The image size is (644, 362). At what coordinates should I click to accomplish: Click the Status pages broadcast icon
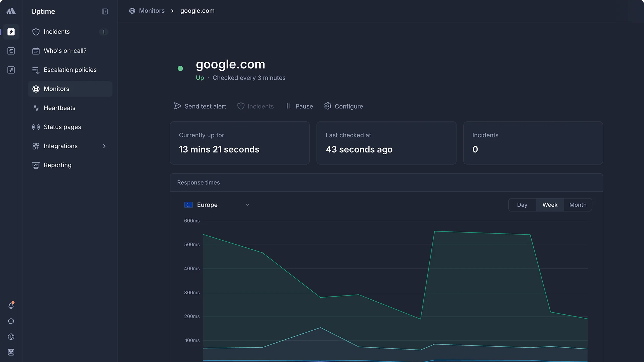(36, 127)
